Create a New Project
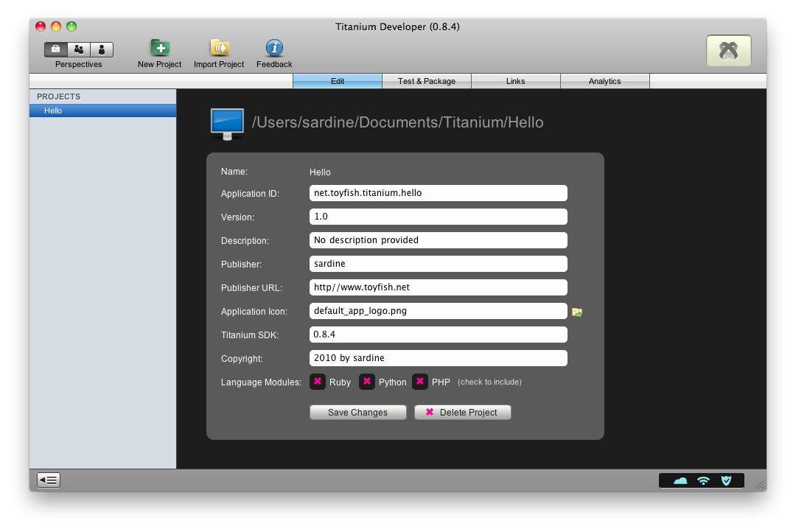Screen dimensions: 796x532 click(160, 53)
